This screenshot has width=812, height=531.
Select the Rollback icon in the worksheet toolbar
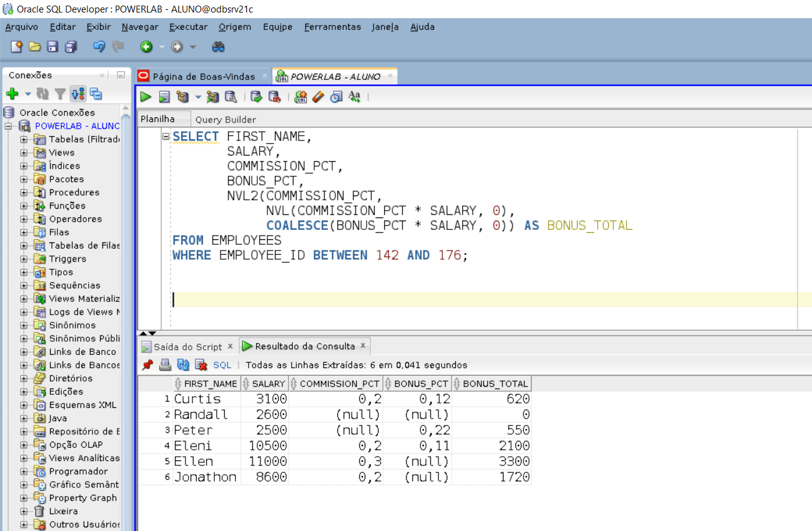click(x=275, y=95)
